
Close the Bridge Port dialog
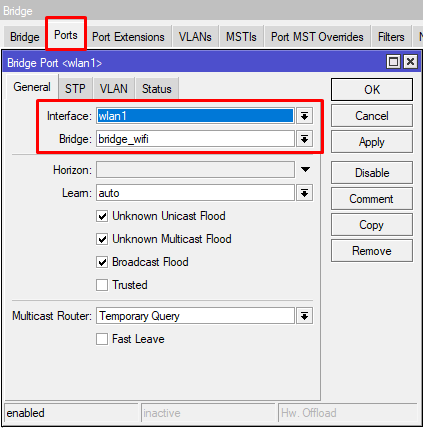(x=410, y=62)
